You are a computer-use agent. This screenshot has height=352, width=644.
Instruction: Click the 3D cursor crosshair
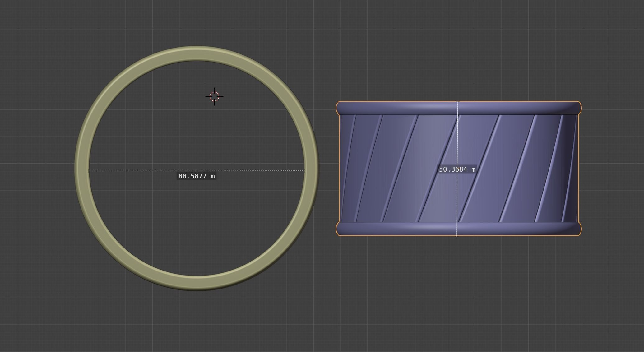[214, 96]
